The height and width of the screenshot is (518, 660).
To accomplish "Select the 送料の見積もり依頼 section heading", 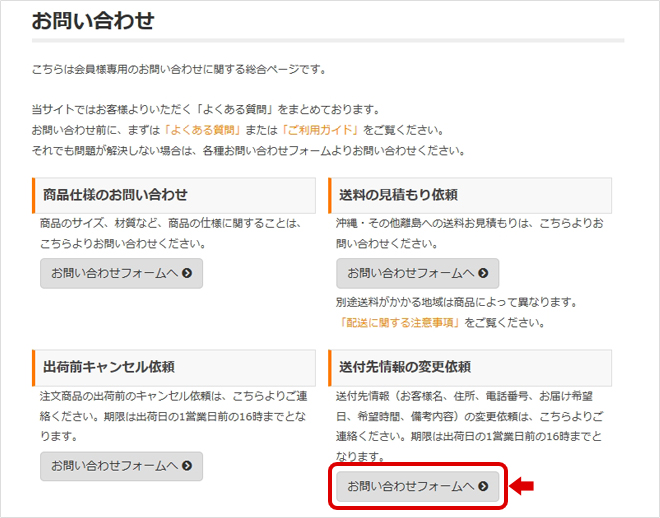I will (x=397, y=195).
